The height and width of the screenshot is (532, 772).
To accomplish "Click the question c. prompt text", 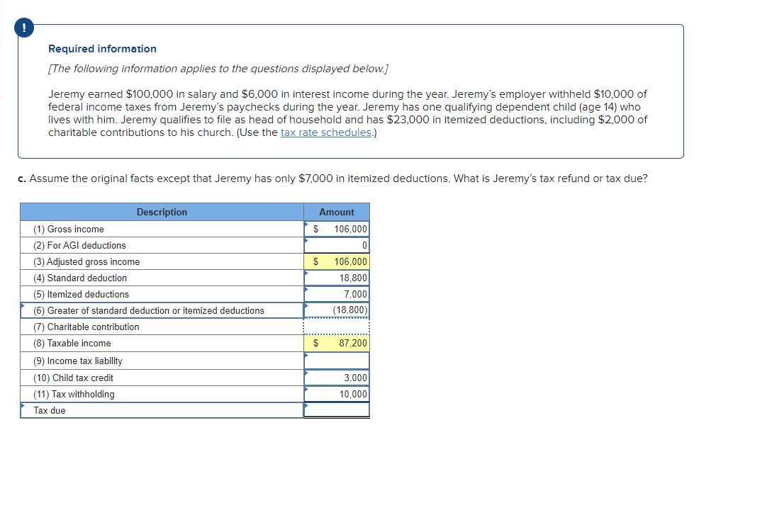I will click(x=332, y=178).
